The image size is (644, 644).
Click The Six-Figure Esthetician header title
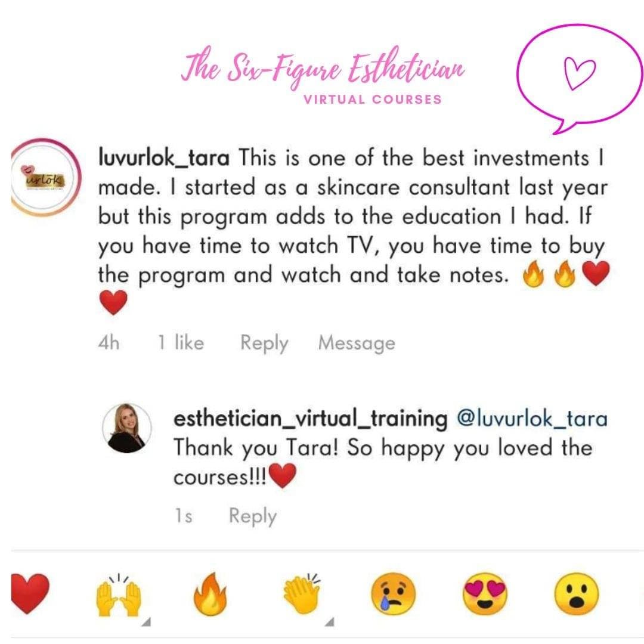click(323, 67)
